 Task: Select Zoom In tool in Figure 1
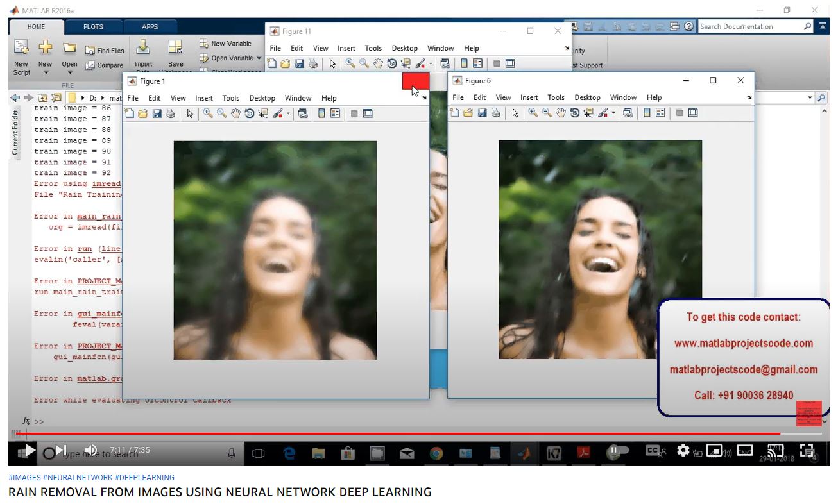tap(208, 113)
